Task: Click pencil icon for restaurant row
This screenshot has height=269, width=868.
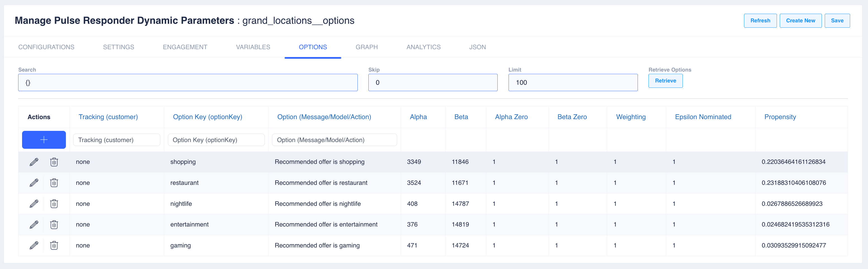Action: point(34,183)
